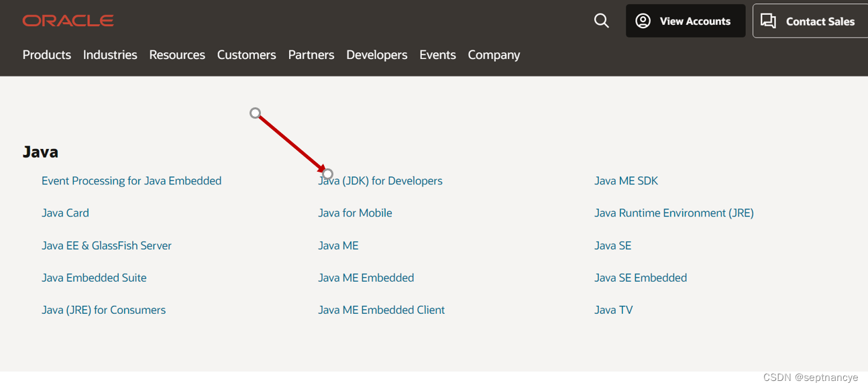The height and width of the screenshot is (389, 868).
Task: Click the Java Card link
Action: (x=65, y=213)
